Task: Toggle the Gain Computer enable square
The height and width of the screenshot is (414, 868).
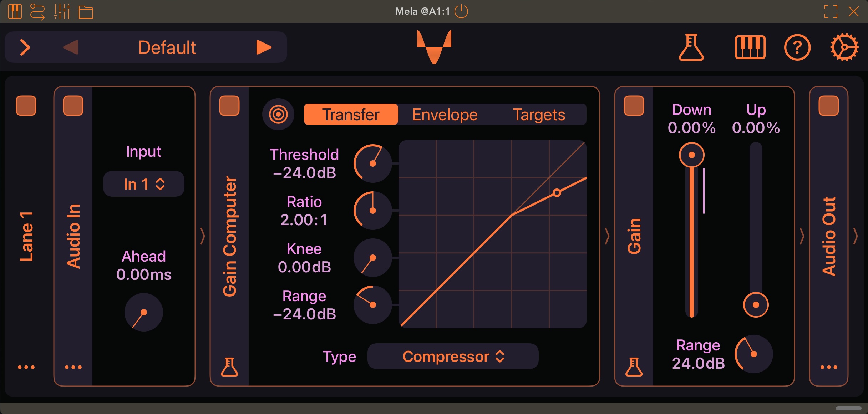Action: pos(229,105)
